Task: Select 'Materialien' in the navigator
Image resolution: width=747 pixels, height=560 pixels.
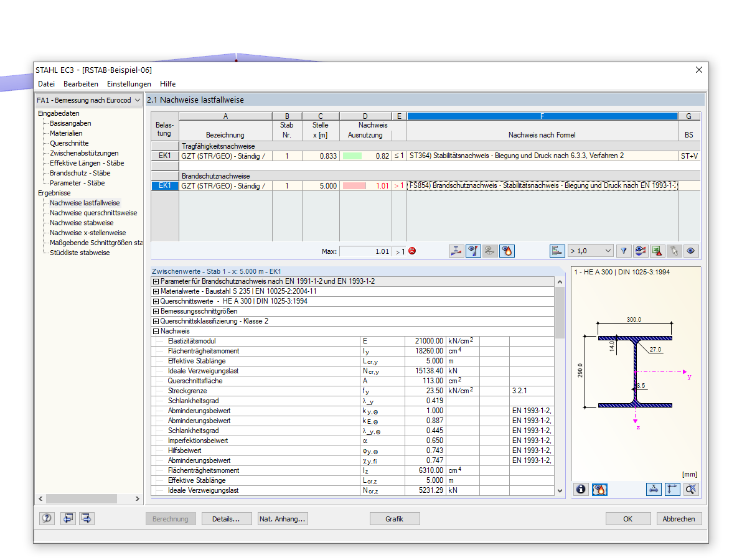Action: click(x=66, y=133)
